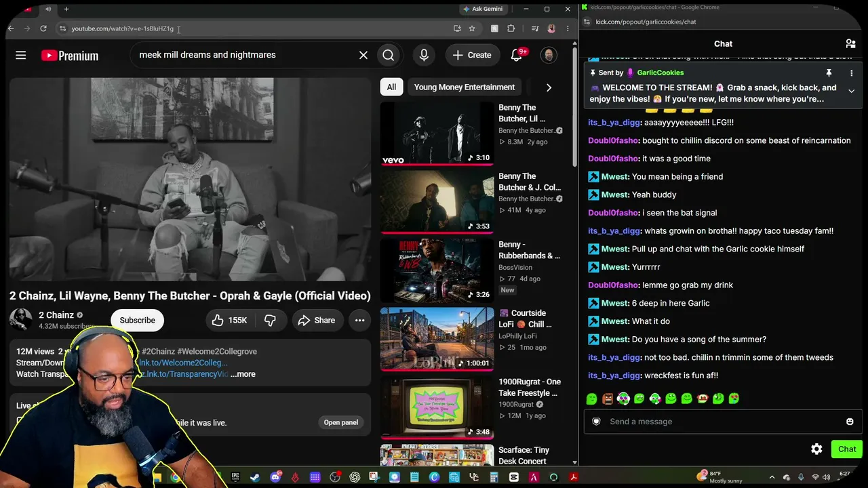Viewport: 868px width, 488px height.
Task: Send message with green Chat button
Action: coord(847,449)
